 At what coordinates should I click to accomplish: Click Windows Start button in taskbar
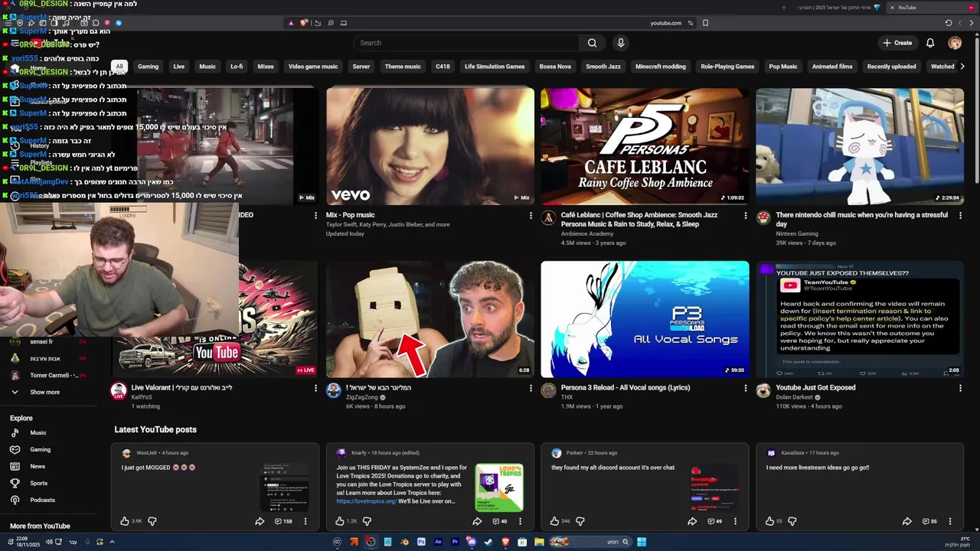click(x=642, y=542)
